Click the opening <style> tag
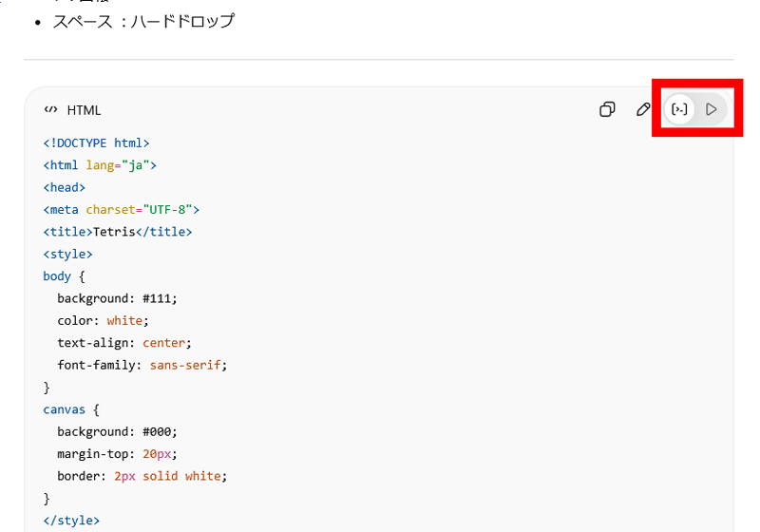The image size is (760, 532). [x=67, y=254]
